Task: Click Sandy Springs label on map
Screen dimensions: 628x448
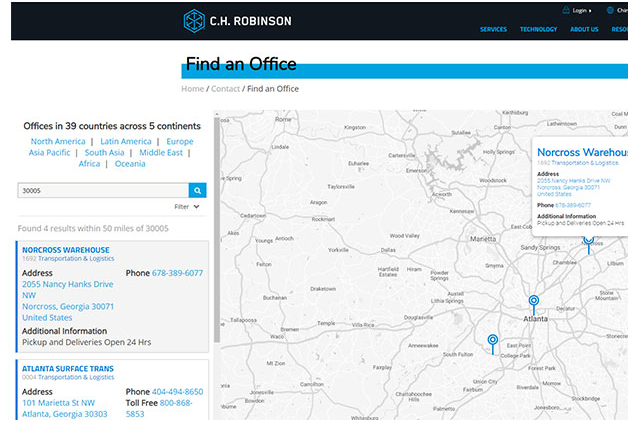Action: pos(540,247)
